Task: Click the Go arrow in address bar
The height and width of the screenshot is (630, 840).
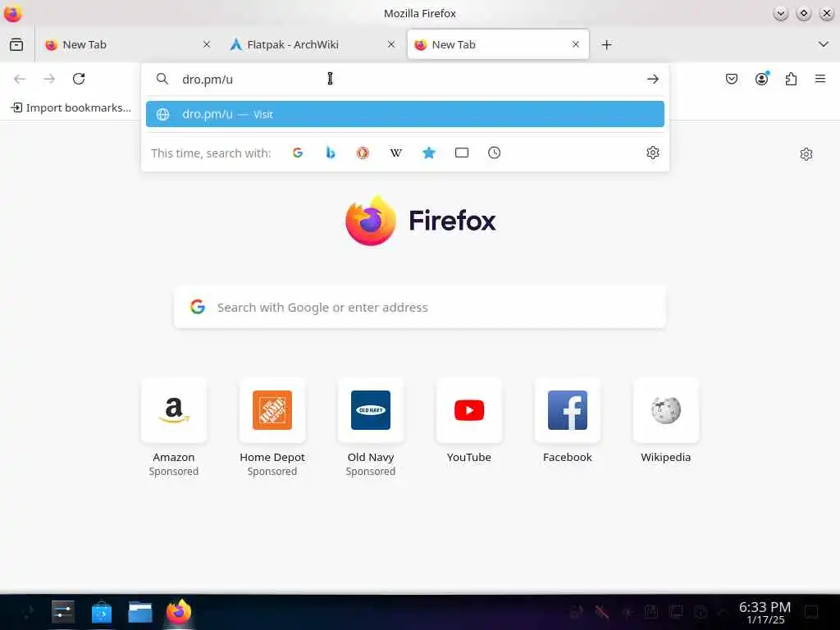Action: (652, 80)
